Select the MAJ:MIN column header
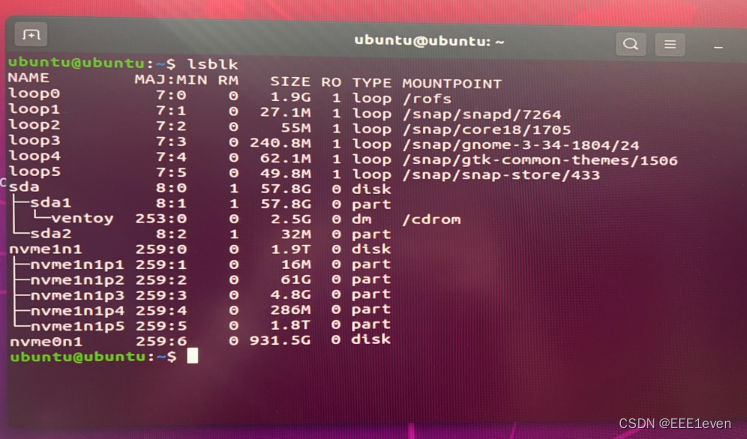Viewport: 747px width, 439px height. [x=171, y=80]
